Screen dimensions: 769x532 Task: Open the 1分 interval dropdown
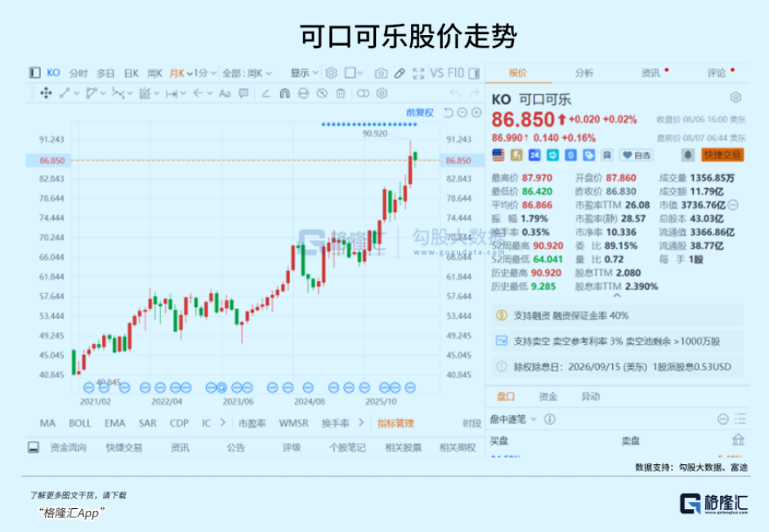(x=204, y=73)
